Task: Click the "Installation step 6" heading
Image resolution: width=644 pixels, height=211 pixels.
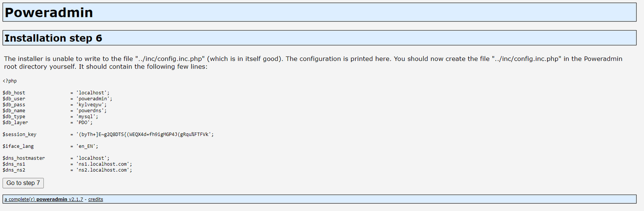Action: 53,38
